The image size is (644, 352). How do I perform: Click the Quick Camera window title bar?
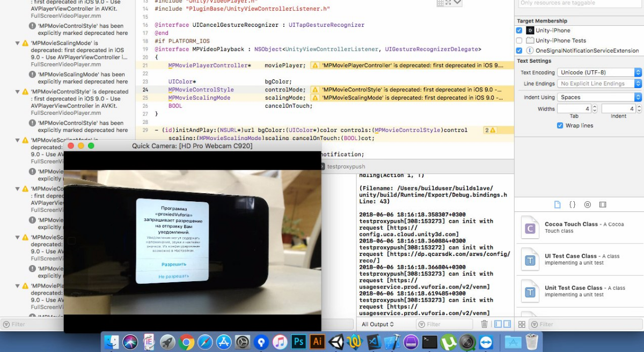(x=192, y=146)
